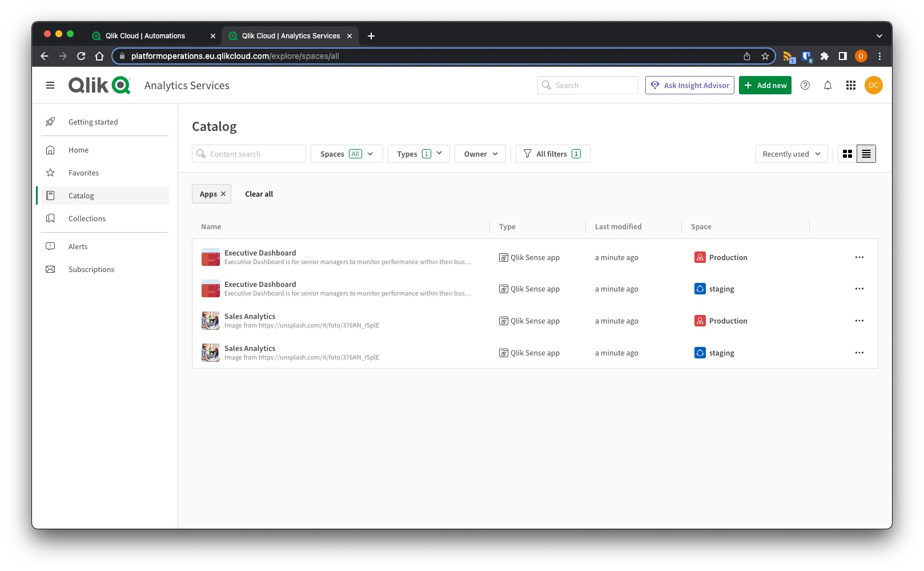Click the DC user profile avatar

[873, 85]
